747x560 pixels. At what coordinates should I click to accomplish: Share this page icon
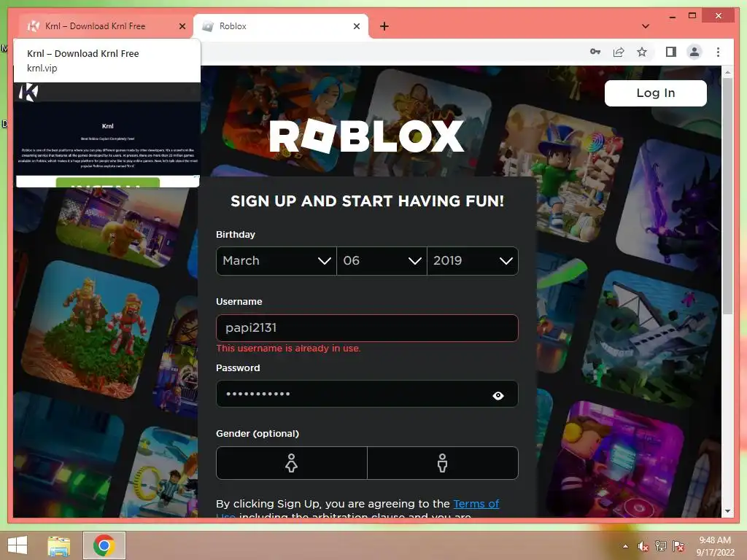click(619, 52)
